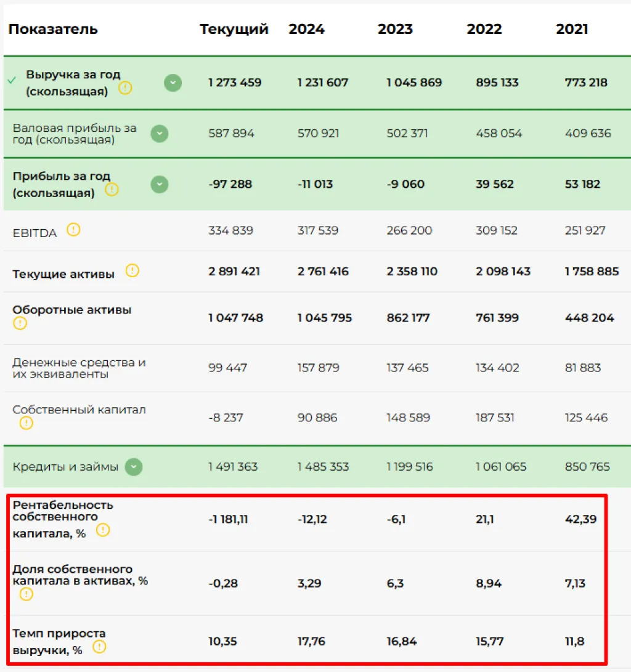Click the Доля собственного капитала info icon
The width and height of the screenshot is (631, 672).
pos(25,594)
